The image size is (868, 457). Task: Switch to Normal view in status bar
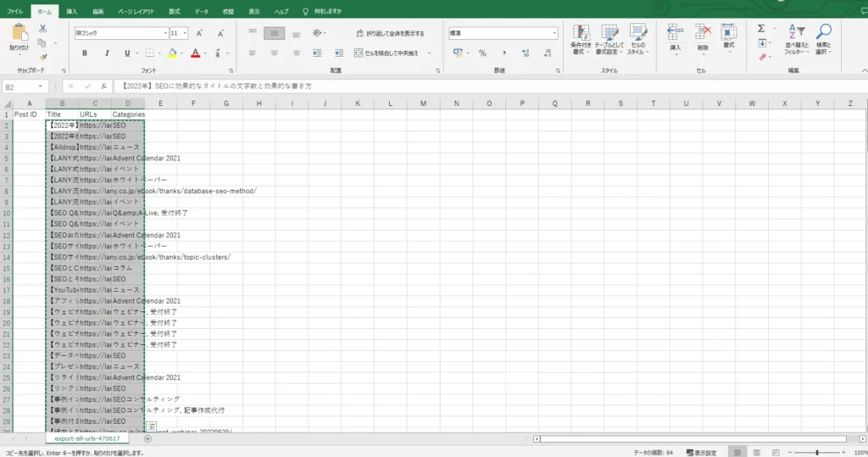tap(737, 453)
